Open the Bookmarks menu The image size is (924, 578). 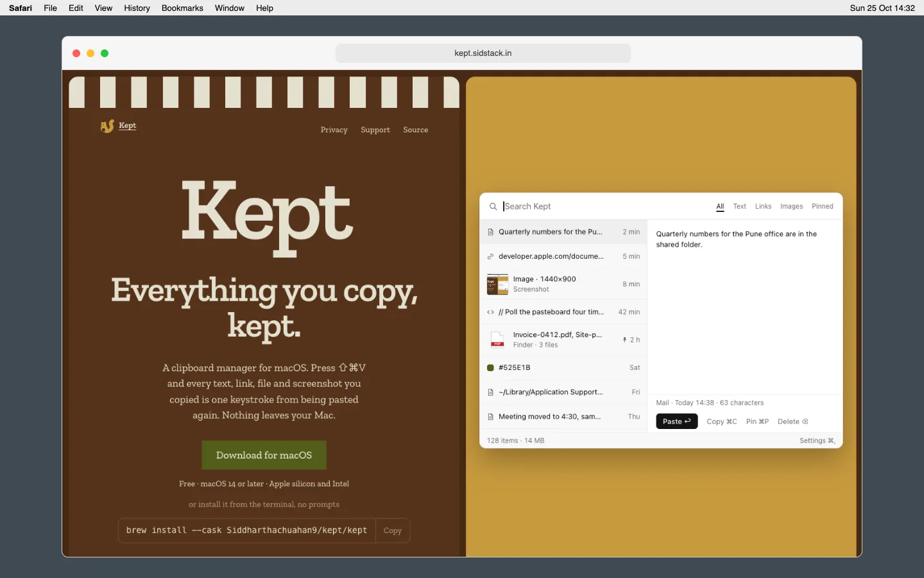(182, 8)
